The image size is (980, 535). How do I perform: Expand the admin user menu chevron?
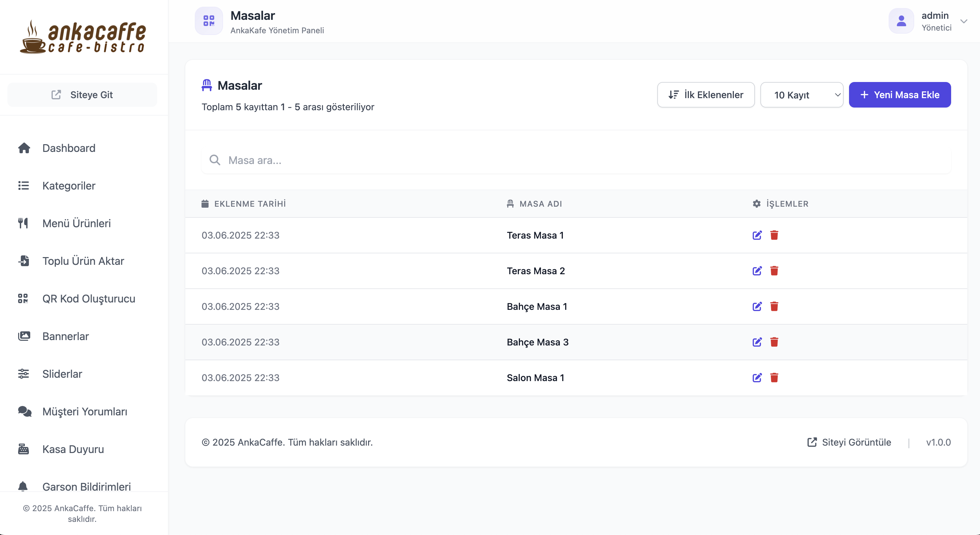click(x=964, y=21)
